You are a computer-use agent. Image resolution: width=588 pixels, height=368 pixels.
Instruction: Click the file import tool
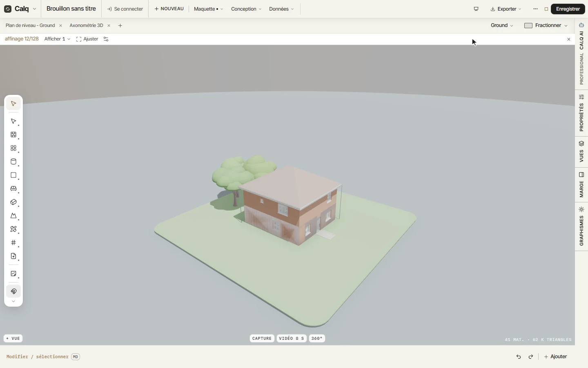tap(13, 256)
